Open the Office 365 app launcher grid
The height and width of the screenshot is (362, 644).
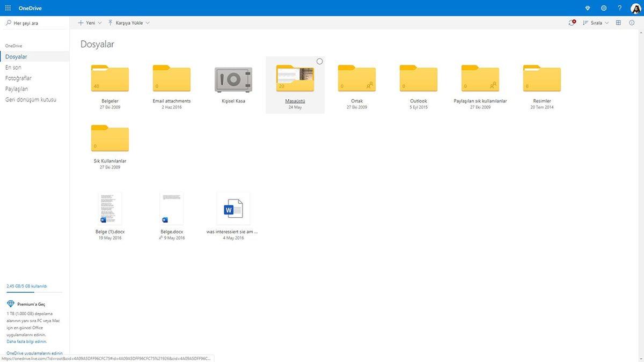[8, 8]
